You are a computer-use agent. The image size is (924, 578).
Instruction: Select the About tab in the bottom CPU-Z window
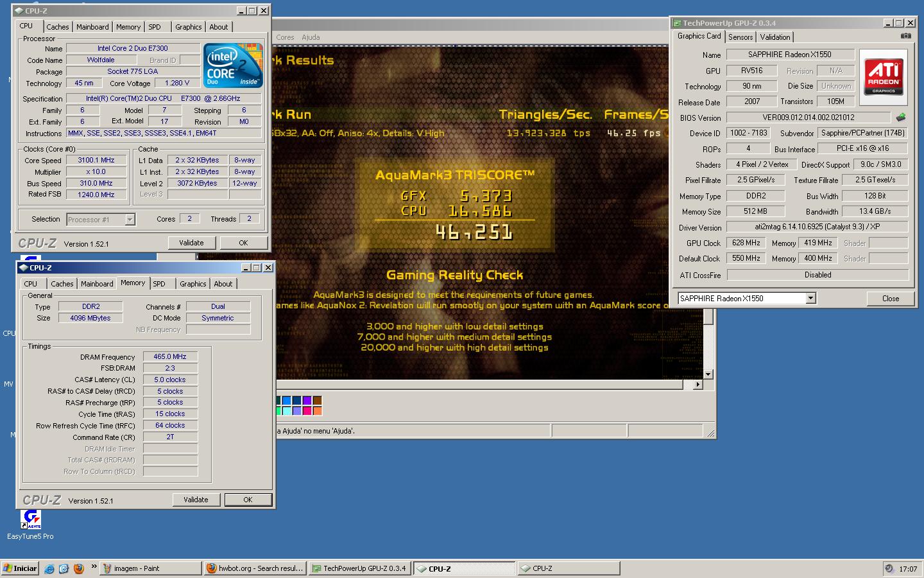(223, 284)
